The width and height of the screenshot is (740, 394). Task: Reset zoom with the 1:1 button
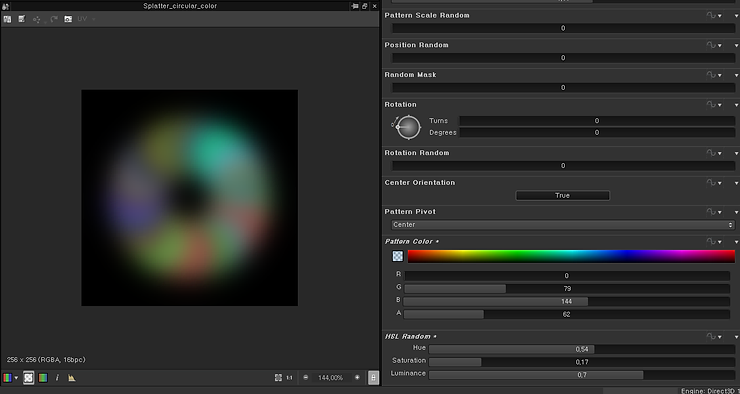[289, 377]
